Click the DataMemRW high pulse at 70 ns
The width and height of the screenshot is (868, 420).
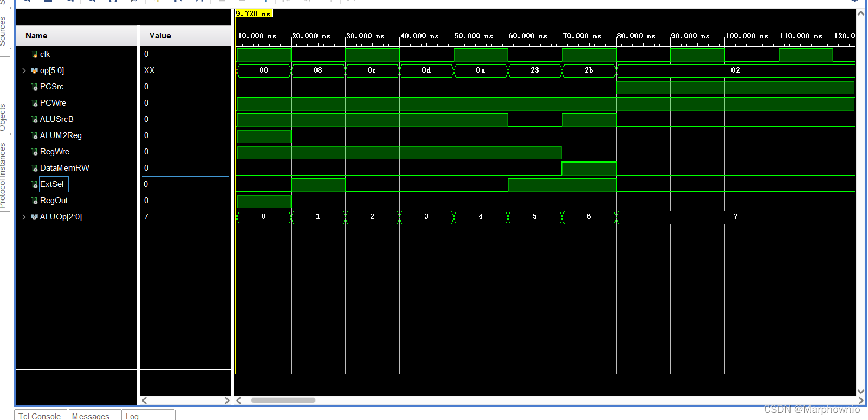[x=589, y=169]
